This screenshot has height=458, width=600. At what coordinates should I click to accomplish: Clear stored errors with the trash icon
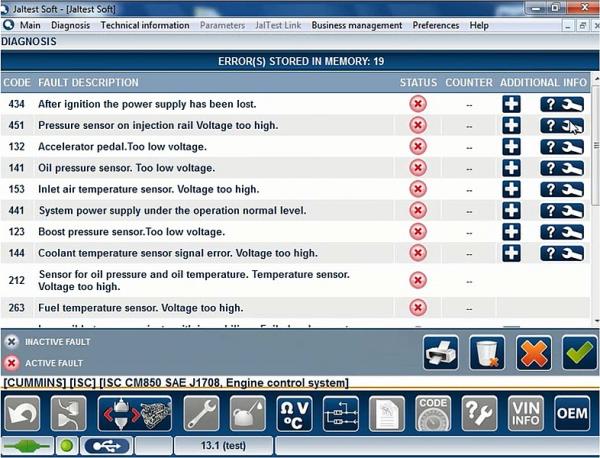click(487, 352)
